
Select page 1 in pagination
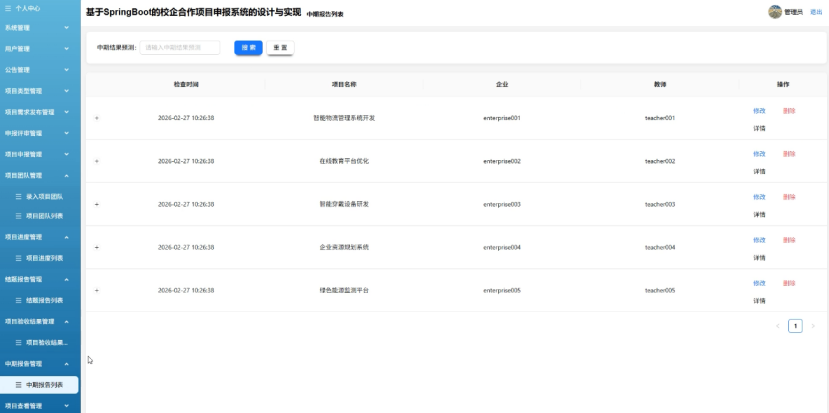tap(795, 326)
